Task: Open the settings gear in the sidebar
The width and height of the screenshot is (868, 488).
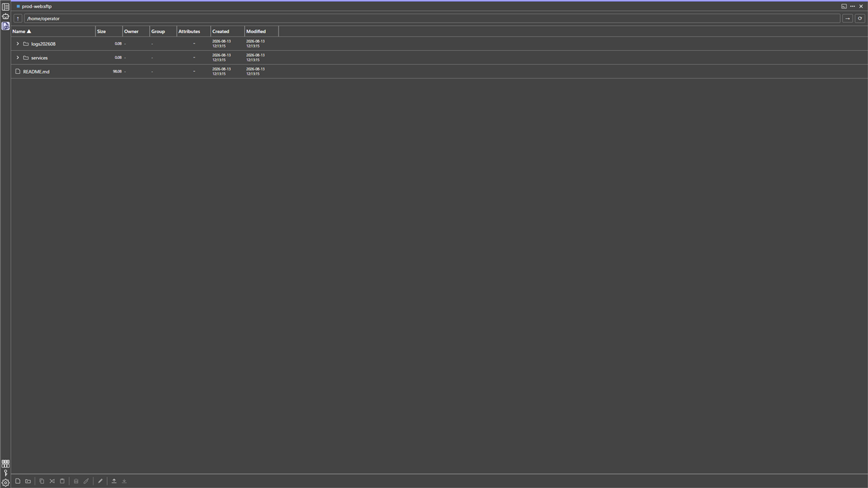Action: [x=5, y=483]
